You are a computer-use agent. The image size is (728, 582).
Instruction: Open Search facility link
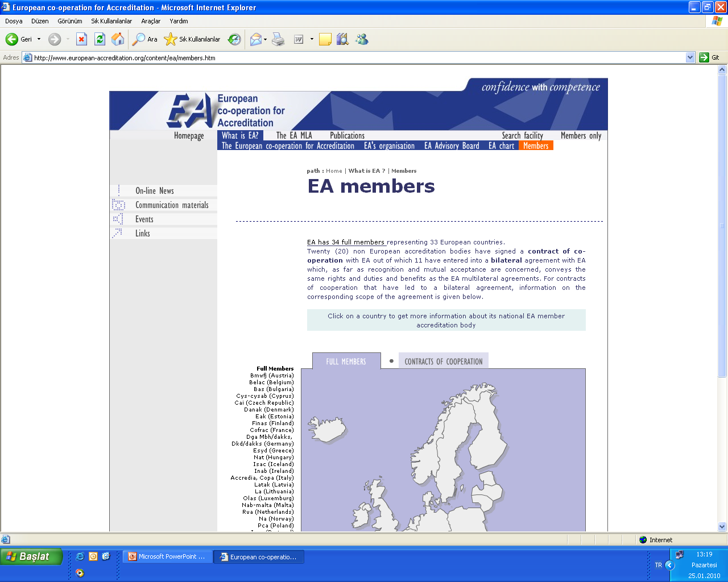(x=522, y=136)
